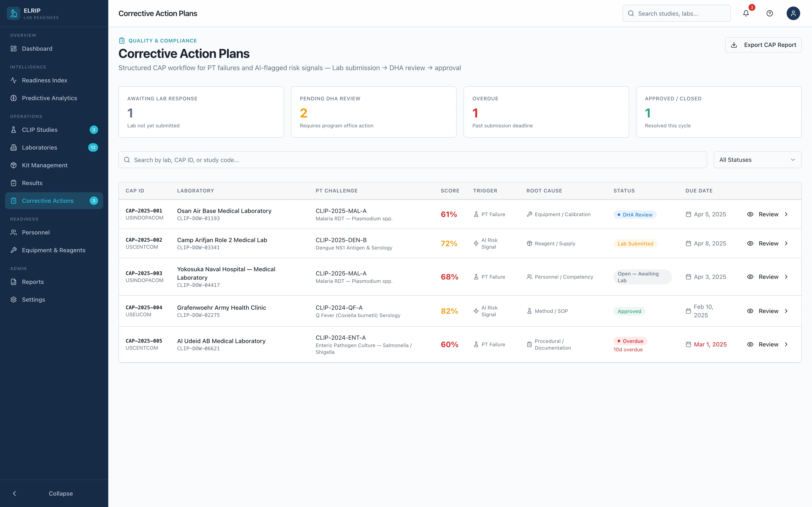Click the ELRIP microscope logo
The height and width of the screenshot is (507, 812).
coord(13,13)
